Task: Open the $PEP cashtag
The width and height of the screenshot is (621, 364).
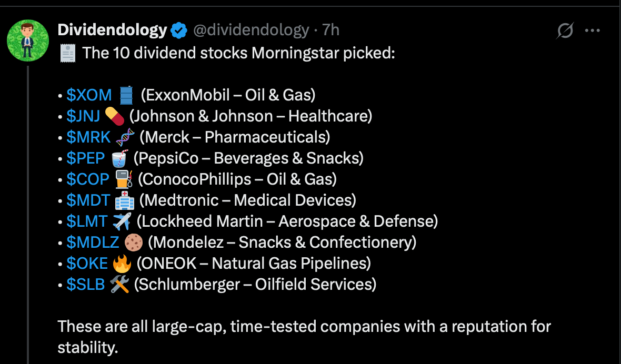Action: coord(86,158)
